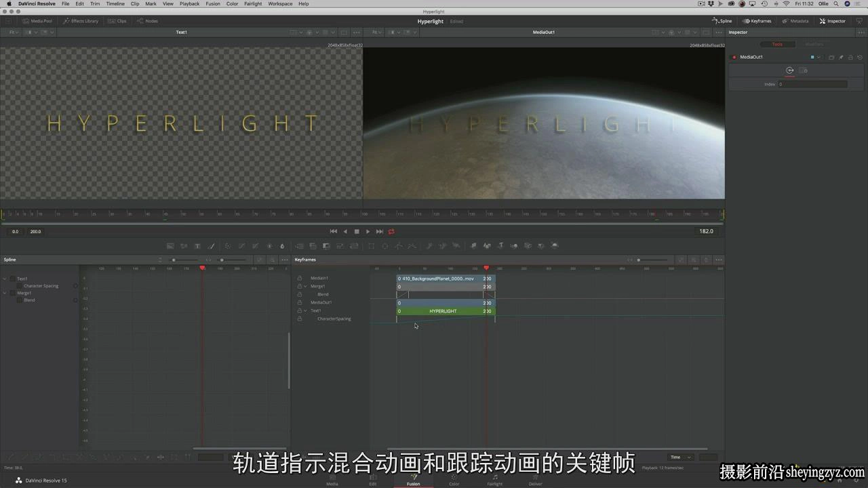This screenshot has height=488, width=868.
Task: Open the Effects Library panel
Action: [x=81, y=21]
